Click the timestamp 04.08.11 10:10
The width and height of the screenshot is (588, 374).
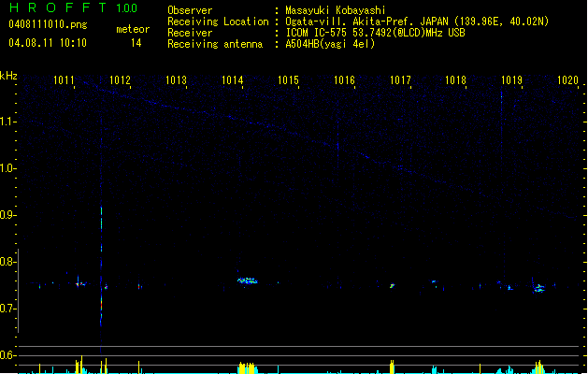[48, 43]
